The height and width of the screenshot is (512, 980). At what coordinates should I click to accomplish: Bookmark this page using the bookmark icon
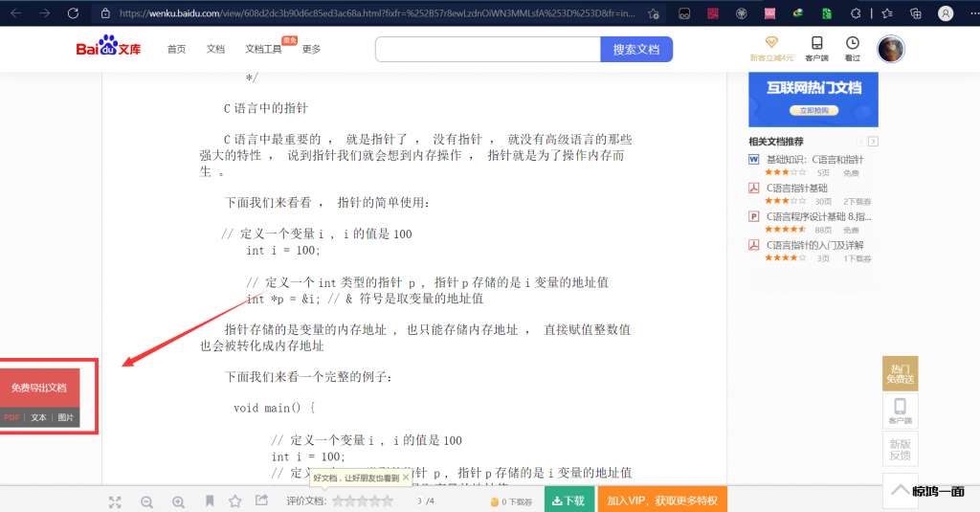pos(209,501)
